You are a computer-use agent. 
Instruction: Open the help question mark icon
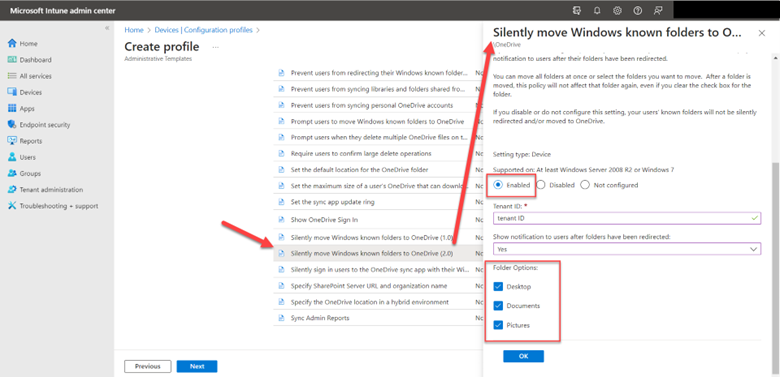click(x=638, y=10)
